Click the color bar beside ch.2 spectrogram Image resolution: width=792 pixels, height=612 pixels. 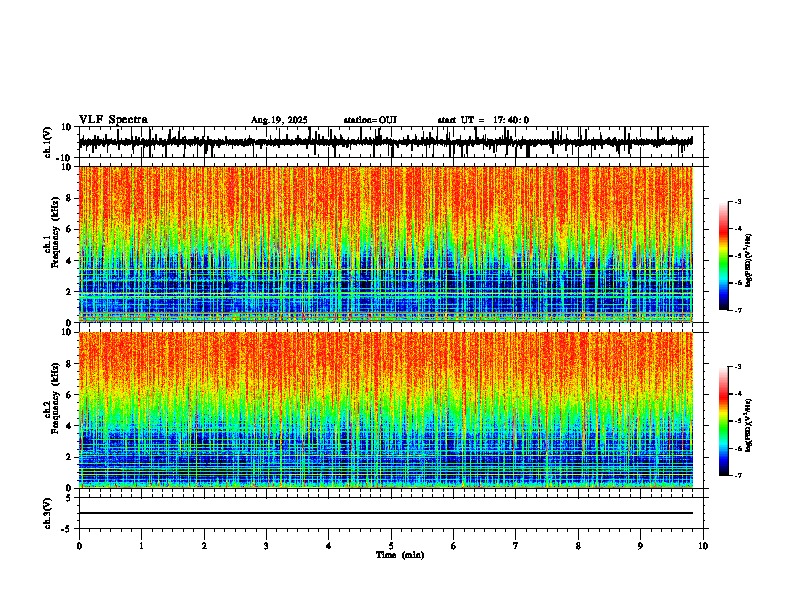pos(724,421)
